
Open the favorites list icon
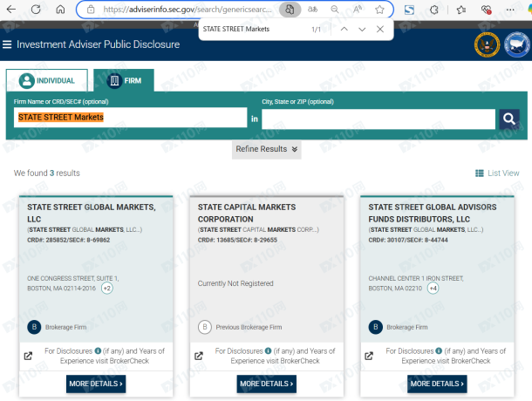click(x=460, y=10)
